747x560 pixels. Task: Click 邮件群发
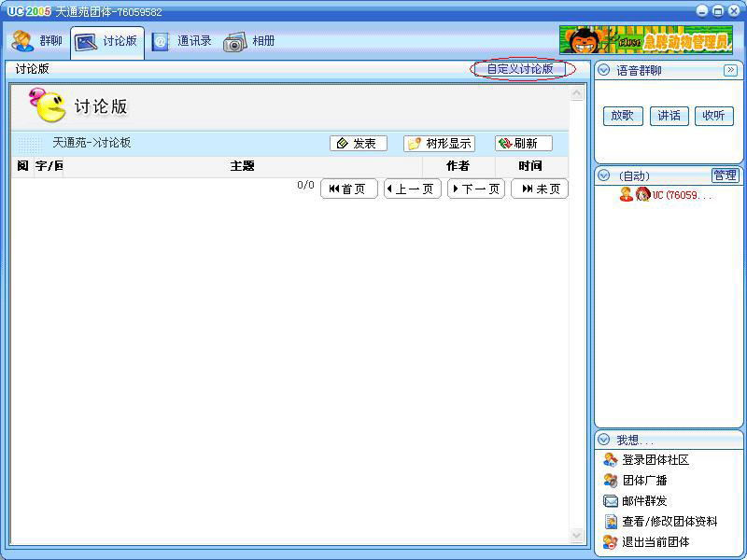click(644, 501)
